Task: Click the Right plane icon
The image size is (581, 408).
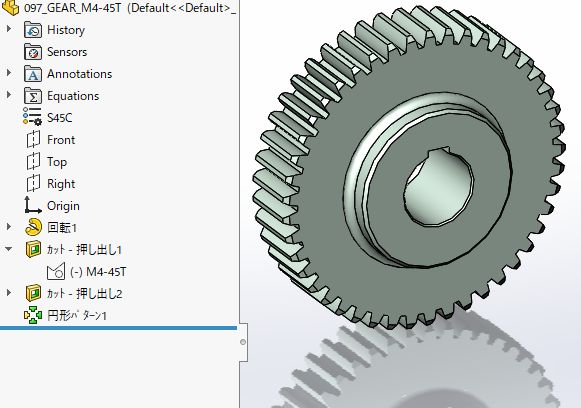Action: coord(33,183)
